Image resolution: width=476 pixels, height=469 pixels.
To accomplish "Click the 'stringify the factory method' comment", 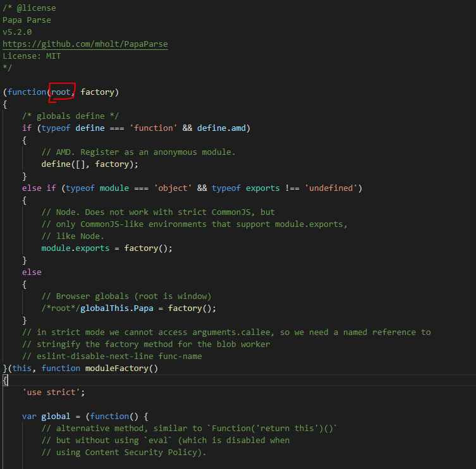I will pos(146,344).
